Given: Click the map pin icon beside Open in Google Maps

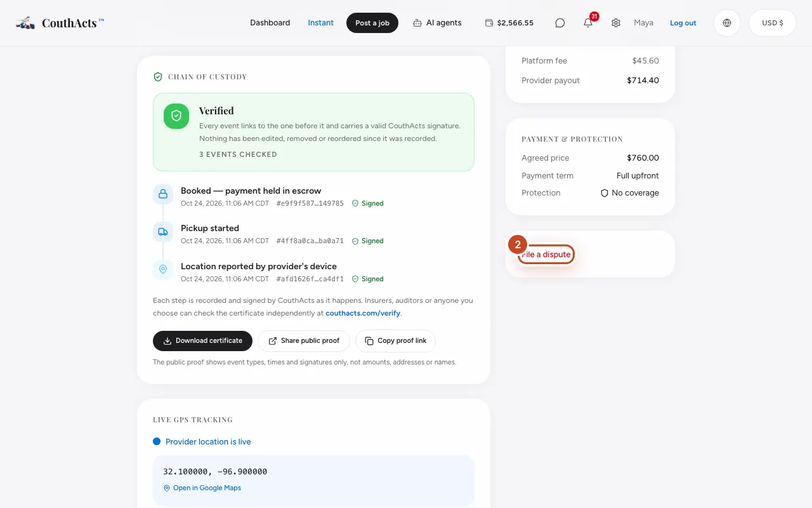Looking at the screenshot, I should pos(167,488).
